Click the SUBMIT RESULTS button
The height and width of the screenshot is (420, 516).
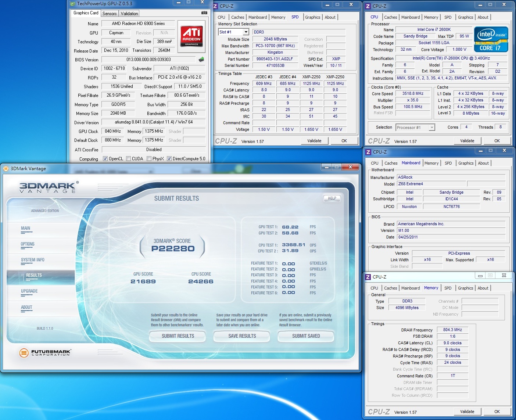point(178,336)
